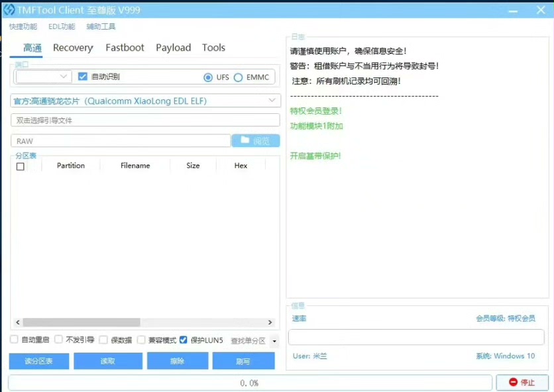The height and width of the screenshot is (392, 554).
Task: Switch to the Recovery tab
Action: tap(73, 48)
